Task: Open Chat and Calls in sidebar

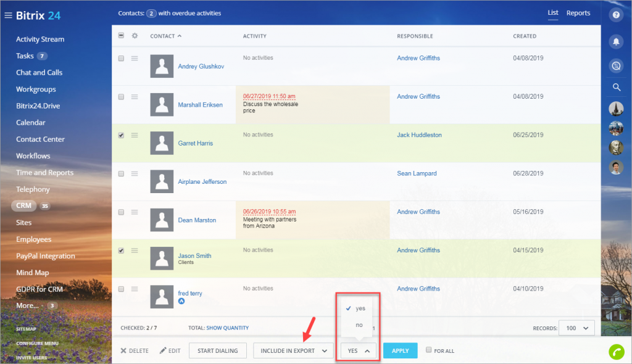Action: 39,73
